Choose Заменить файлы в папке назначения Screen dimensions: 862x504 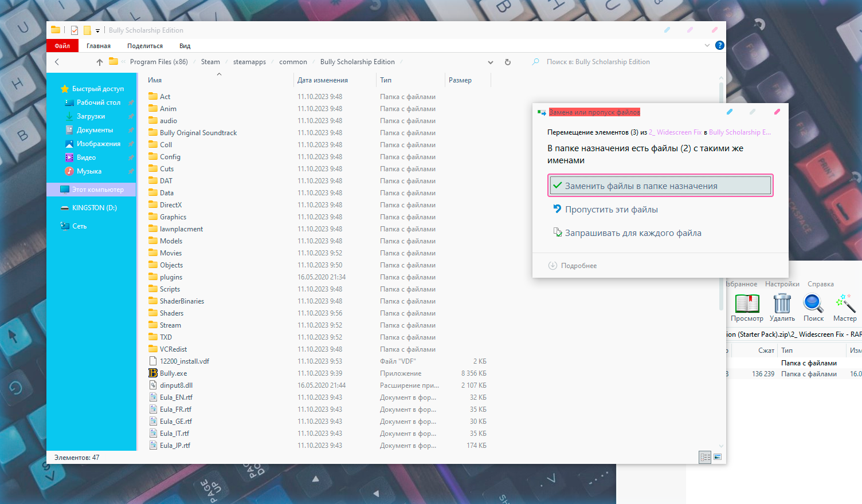[x=660, y=186]
